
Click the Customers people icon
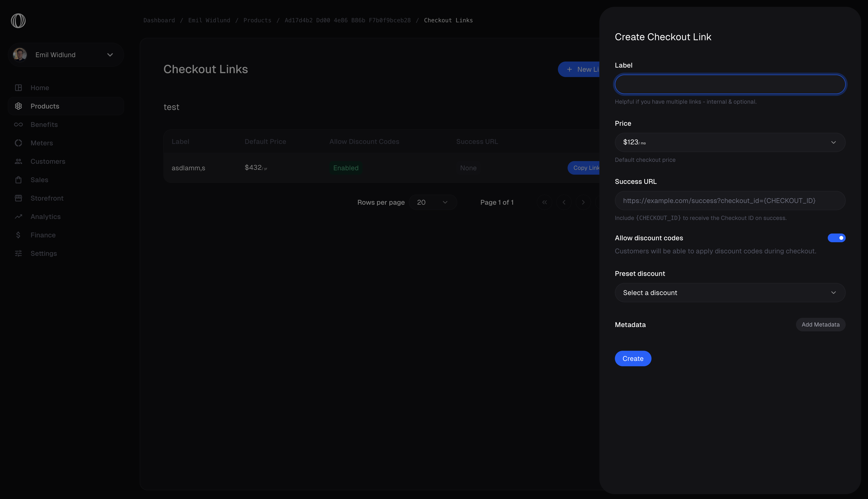point(18,161)
